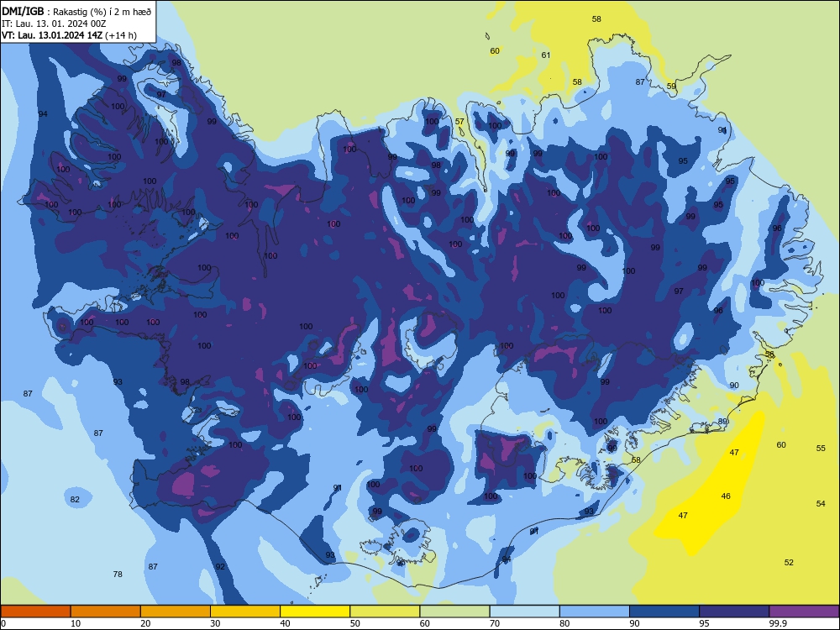The image size is (840, 630).
Task: Choose the 30–40 golden legend color band
Action: click(x=245, y=612)
